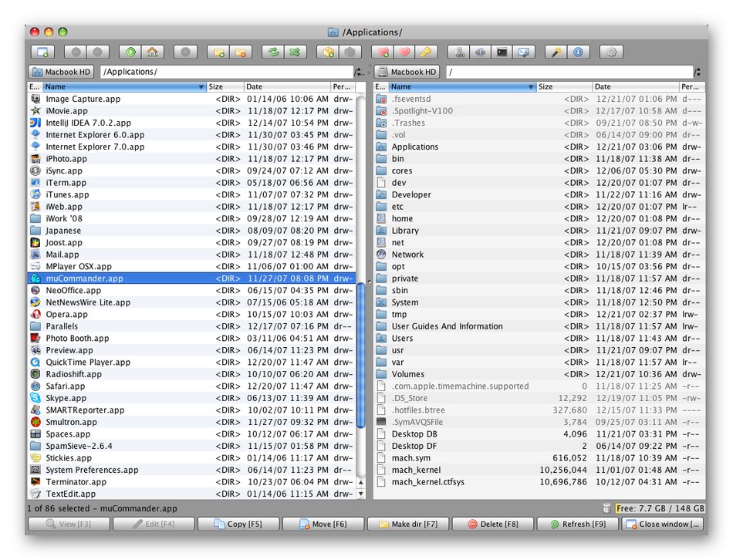Go to parent folder with green up-arrow icon
Viewport: 733px width, 560px height.
(130, 52)
